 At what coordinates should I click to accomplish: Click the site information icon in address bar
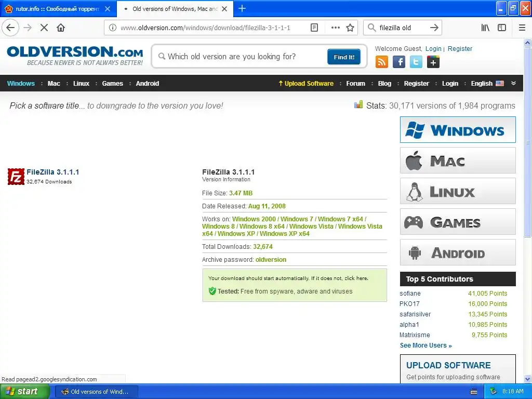(x=113, y=28)
